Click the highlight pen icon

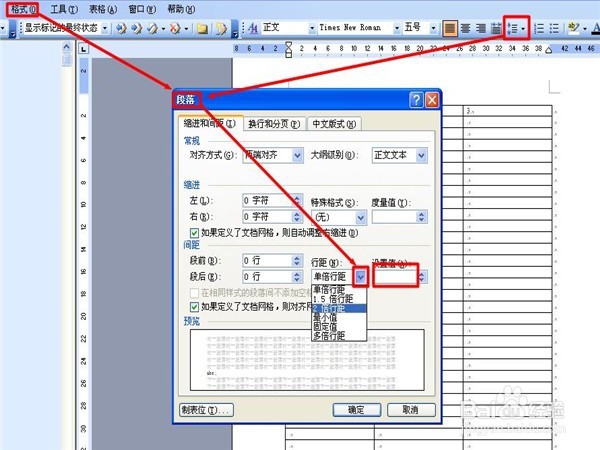click(573, 28)
